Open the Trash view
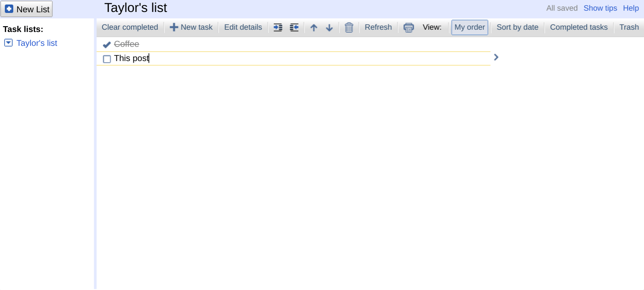 629,27
